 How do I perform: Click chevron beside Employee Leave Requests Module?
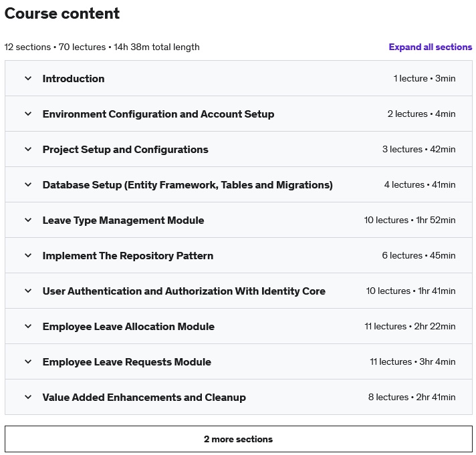click(x=28, y=361)
